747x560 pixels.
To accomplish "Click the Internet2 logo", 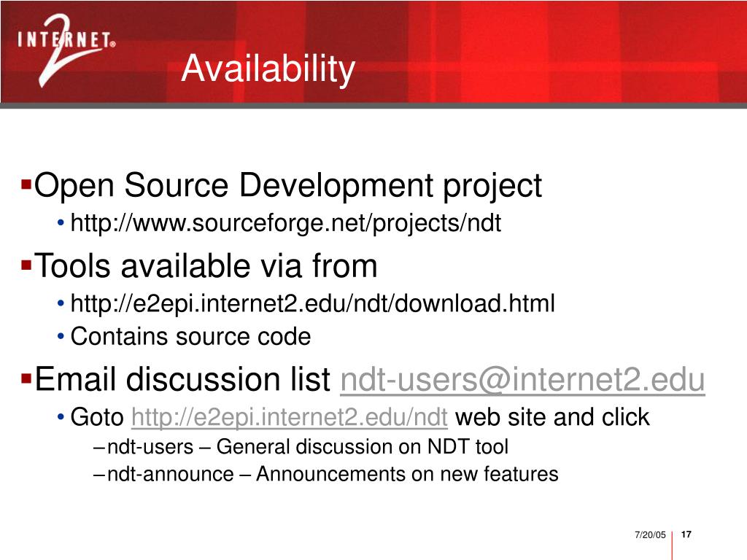I will (66, 50).
